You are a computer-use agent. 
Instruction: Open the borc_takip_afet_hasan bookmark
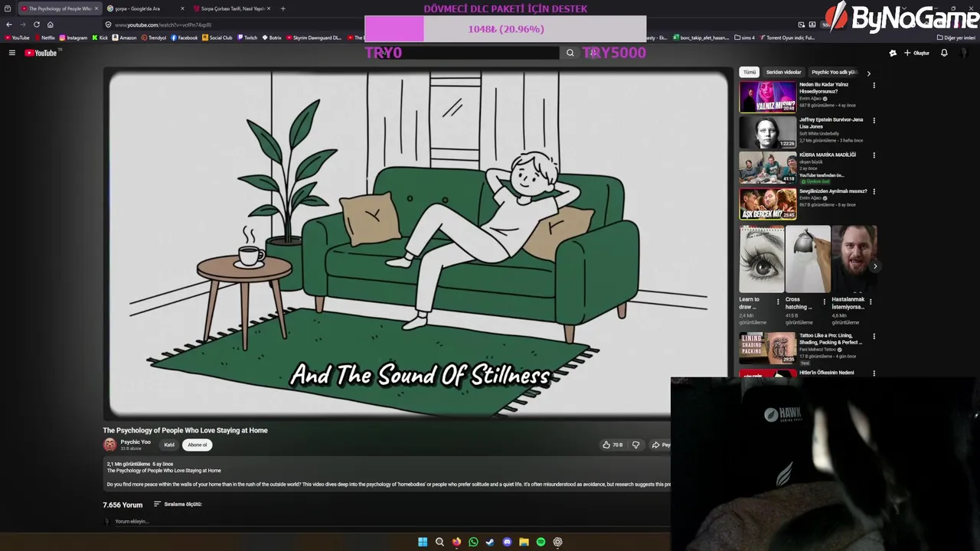[x=701, y=37]
